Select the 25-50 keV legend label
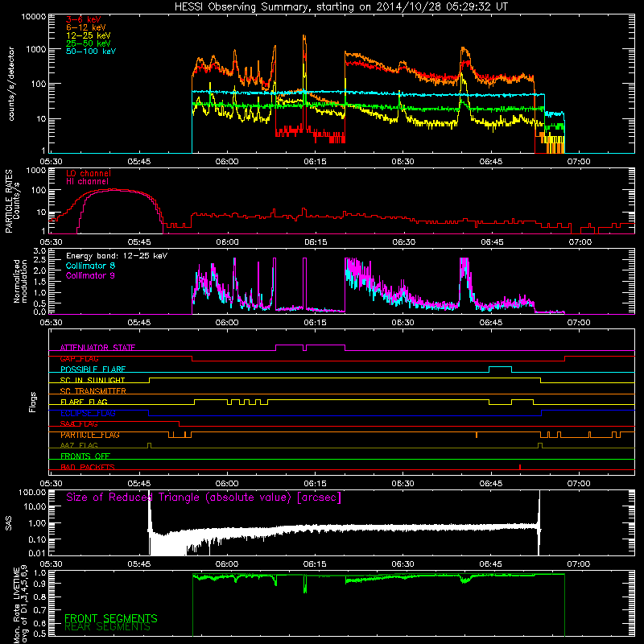 click(89, 43)
